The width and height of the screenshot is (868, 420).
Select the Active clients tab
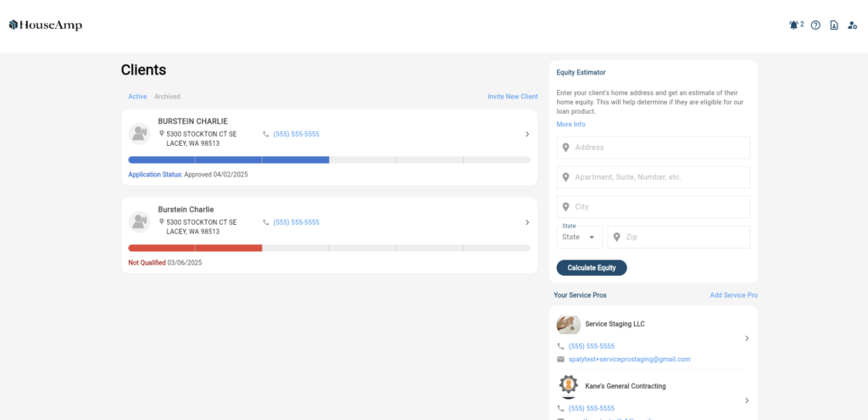tap(137, 97)
